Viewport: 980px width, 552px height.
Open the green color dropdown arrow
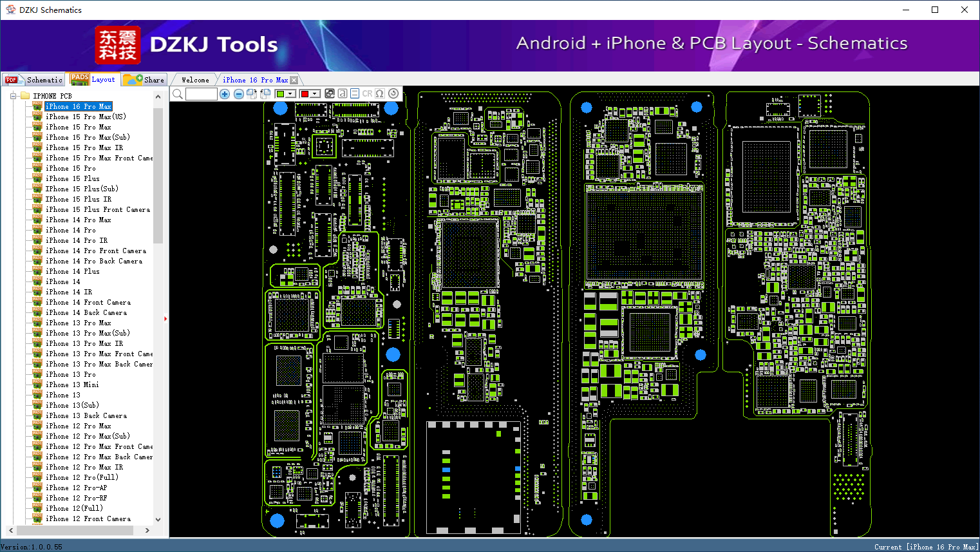point(290,93)
